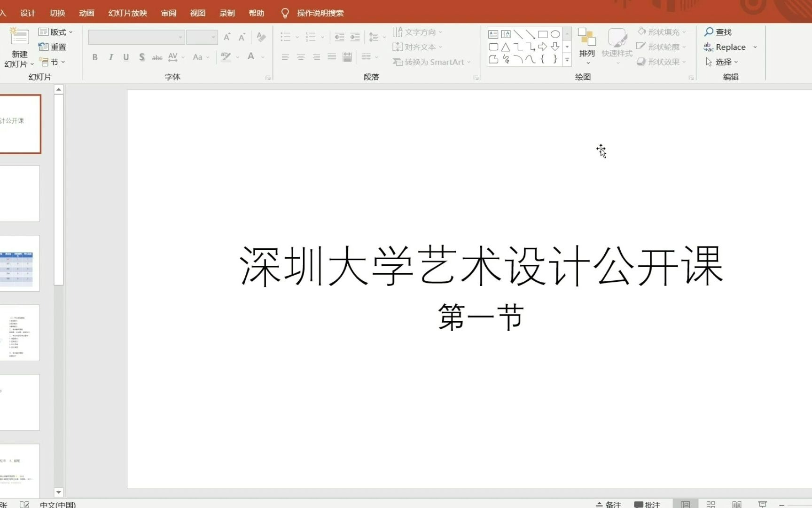Select the right arrow shape icon
This screenshot has height=508, width=812.
543,47
